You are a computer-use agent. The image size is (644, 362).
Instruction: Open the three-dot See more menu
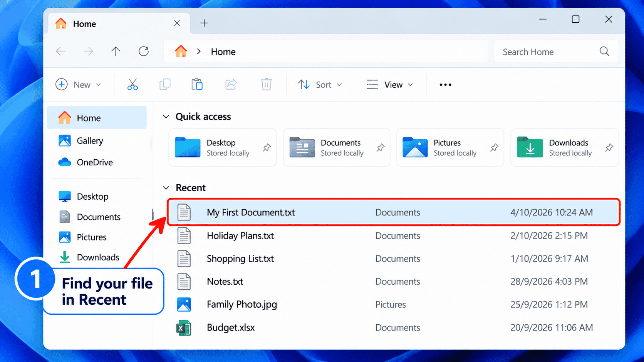coord(445,85)
